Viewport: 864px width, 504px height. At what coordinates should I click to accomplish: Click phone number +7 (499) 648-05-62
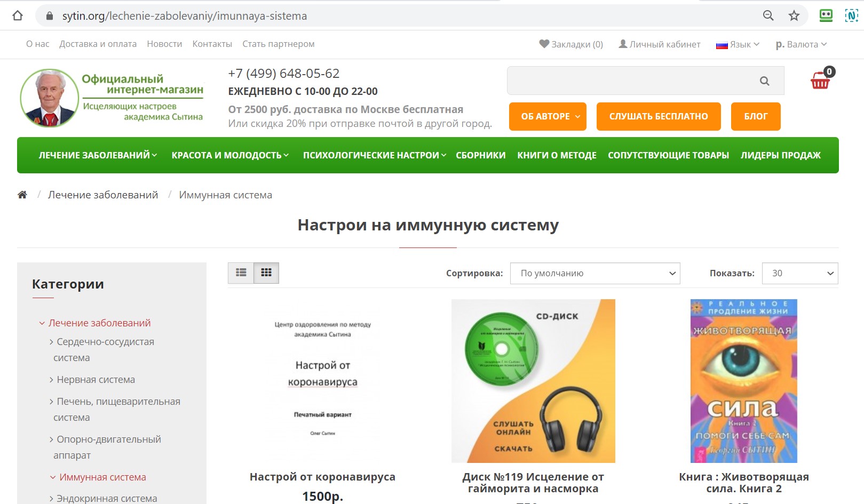283,73
